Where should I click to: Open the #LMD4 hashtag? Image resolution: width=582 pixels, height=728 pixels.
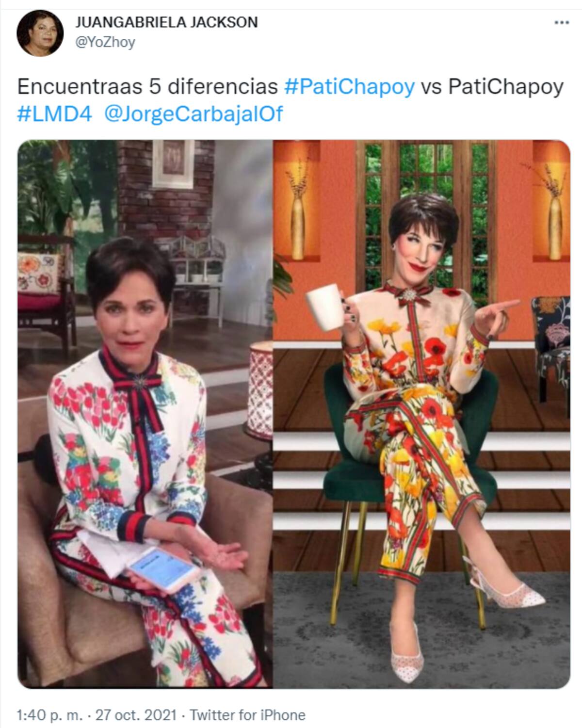(54, 114)
